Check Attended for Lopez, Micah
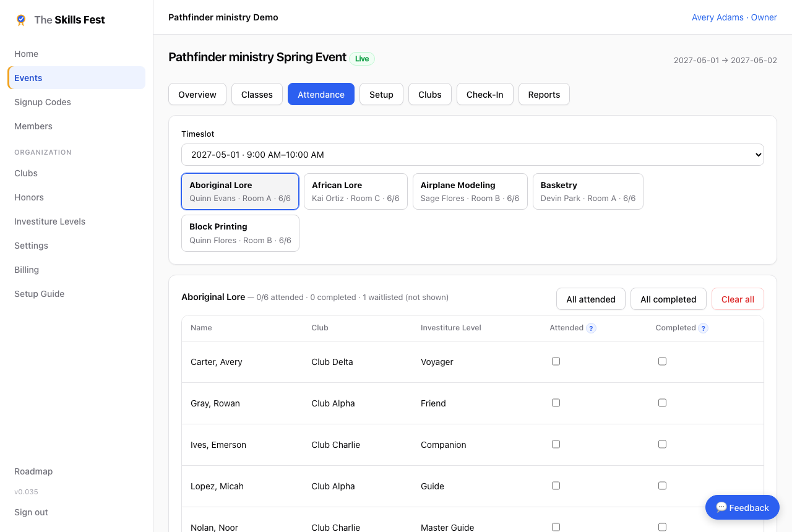This screenshot has height=532, width=792. pos(556,486)
